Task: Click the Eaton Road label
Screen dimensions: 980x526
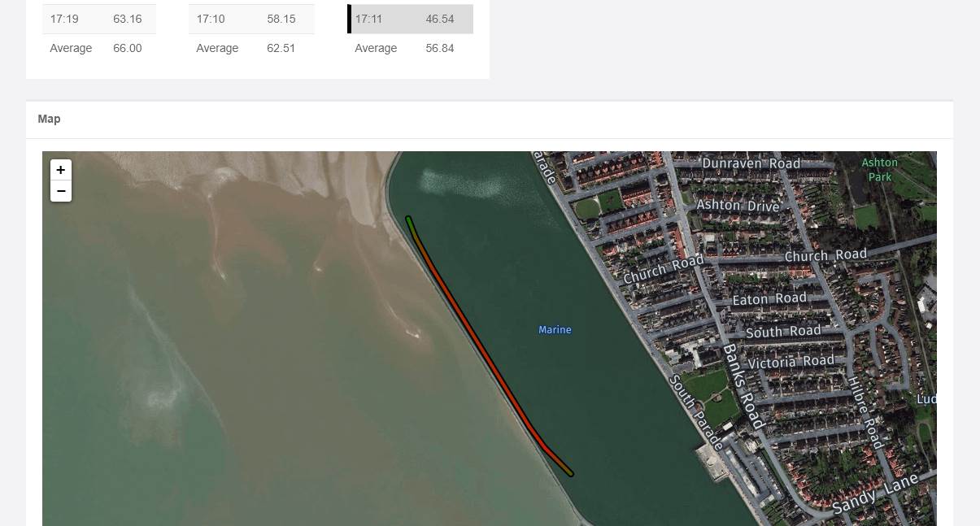Action: (769, 299)
